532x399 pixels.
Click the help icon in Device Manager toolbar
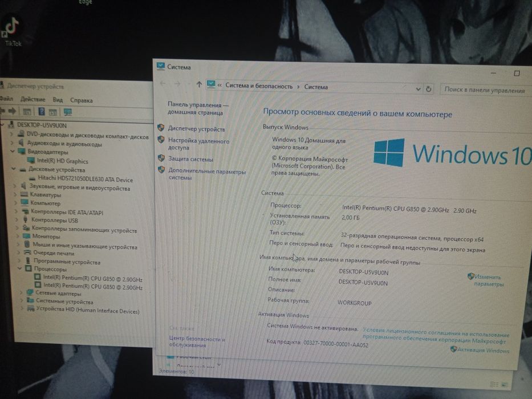tap(42, 111)
